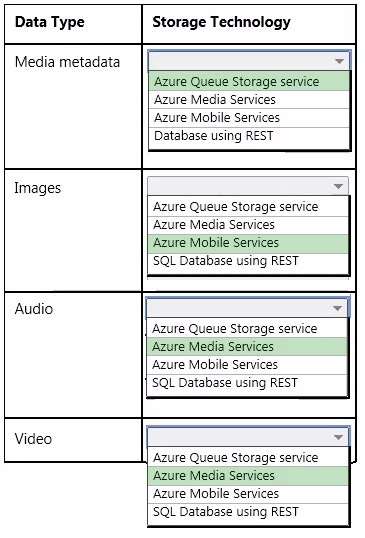The width and height of the screenshot is (365, 538).
Task: Select SQL Database using REST for Images
Action: pyautogui.click(x=248, y=261)
